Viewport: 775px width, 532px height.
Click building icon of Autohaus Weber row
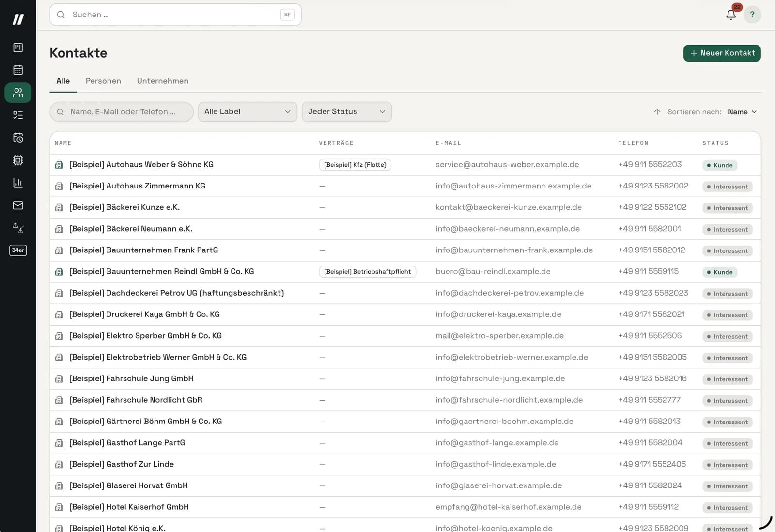coord(59,165)
